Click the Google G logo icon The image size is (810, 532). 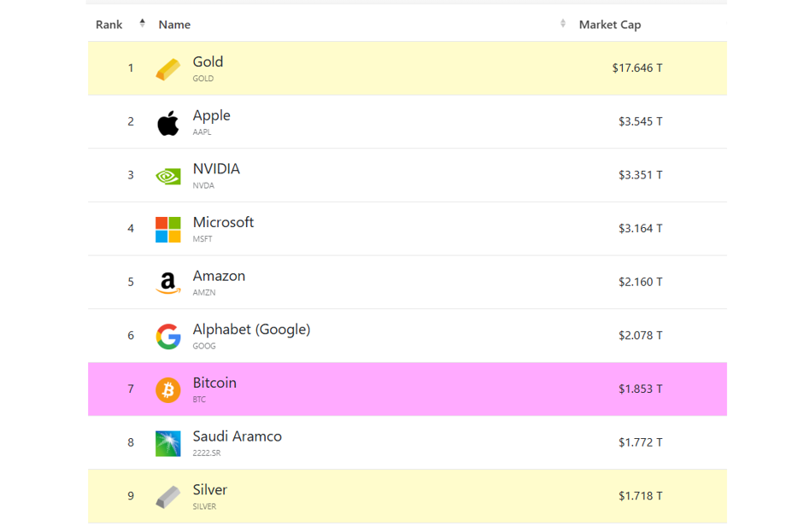point(167,336)
